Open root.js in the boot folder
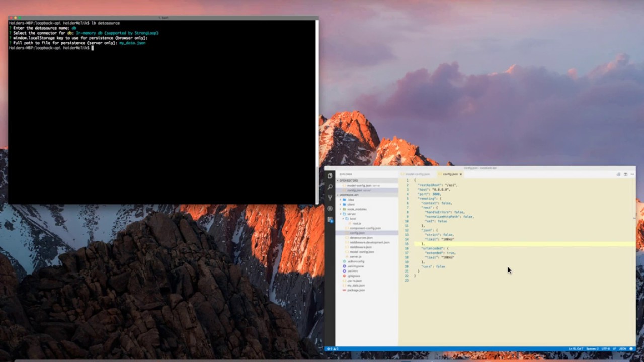This screenshot has width=644, height=362. click(357, 223)
